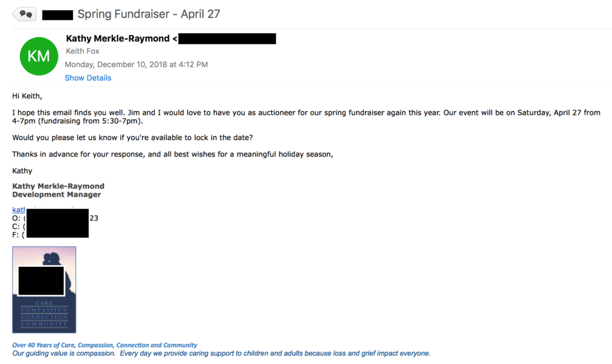
Task: Click the "Thanks in advance" closing line
Action: pos(172,154)
